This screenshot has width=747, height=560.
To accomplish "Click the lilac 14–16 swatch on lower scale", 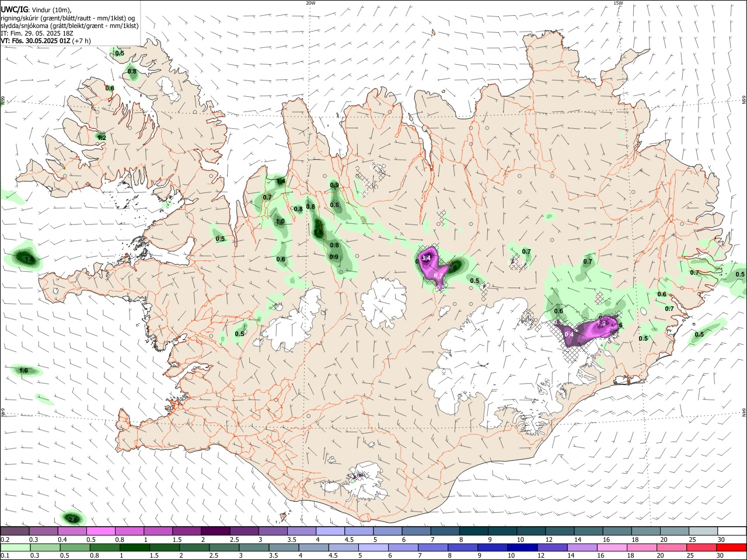I will (582, 548).
